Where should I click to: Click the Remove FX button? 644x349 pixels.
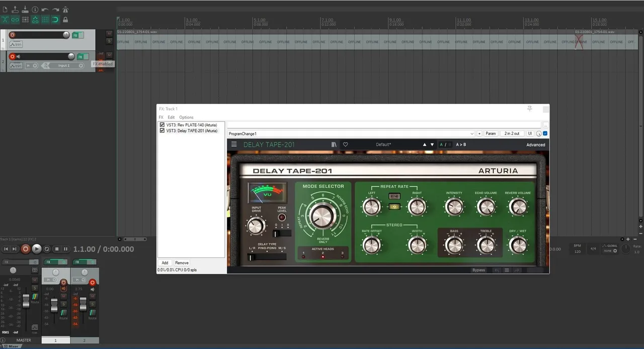pos(182,263)
